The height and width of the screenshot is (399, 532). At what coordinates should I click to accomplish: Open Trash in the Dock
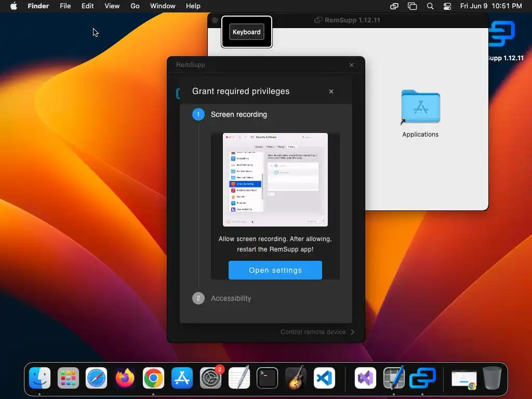tap(493, 378)
